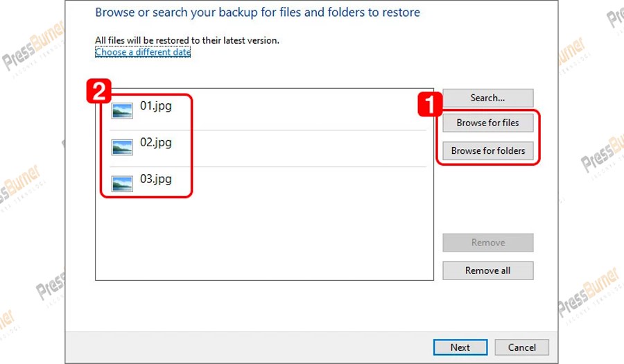The image size is (624, 364).
Task: Click the 01.jpg image file icon
Action: (122, 110)
